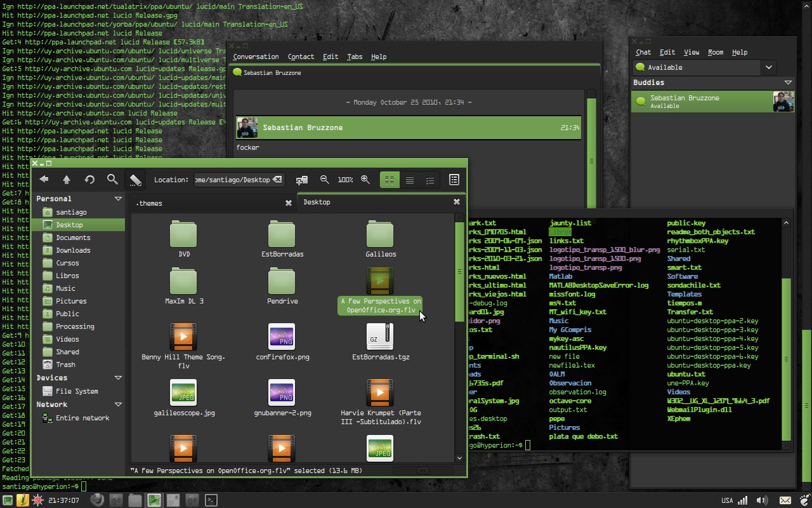The width and height of the screenshot is (812, 508).
Task: Click the conversation window scrollbar
Action: point(592,152)
